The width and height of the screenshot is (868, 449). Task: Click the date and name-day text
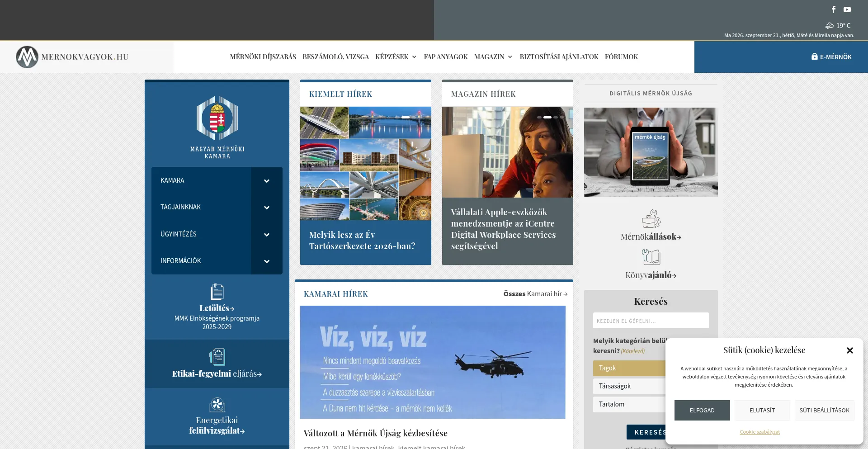789,35
